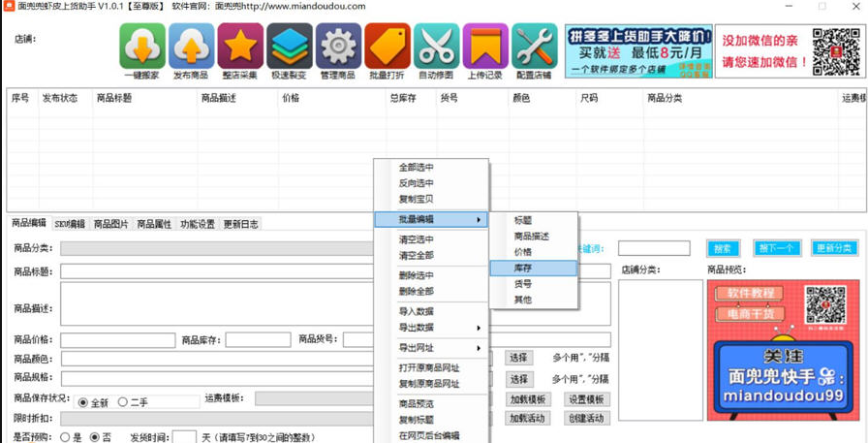The image size is (868, 443).
Task: Choose 打开原商品网址 menu entry
Action: pyautogui.click(x=431, y=367)
